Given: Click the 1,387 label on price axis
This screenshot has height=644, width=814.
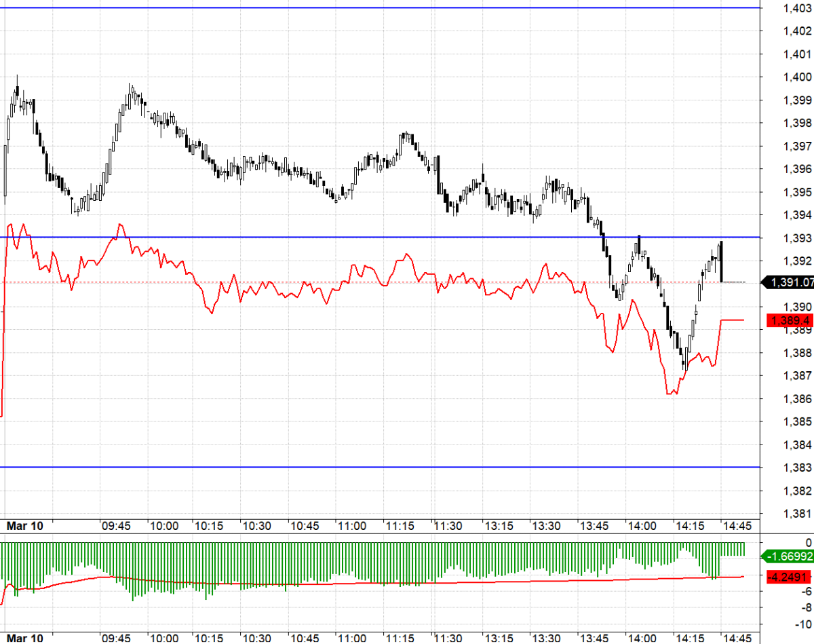Looking at the screenshot, I should [x=797, y=375].
